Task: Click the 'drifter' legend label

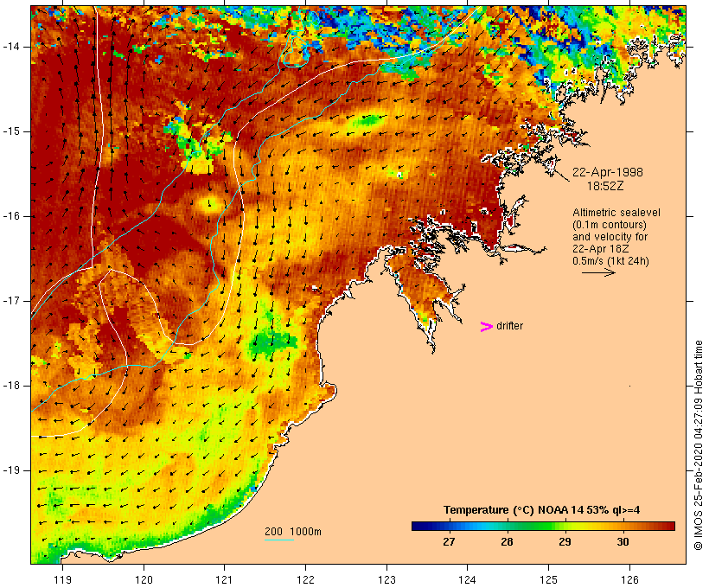Action: click(x=509, y=326)
